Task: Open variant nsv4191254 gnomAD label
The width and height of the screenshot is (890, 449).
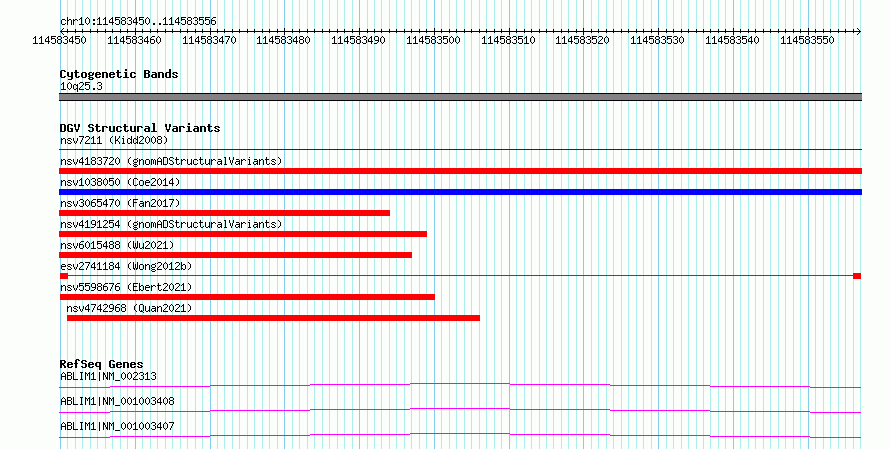Action: click(171, 224)
